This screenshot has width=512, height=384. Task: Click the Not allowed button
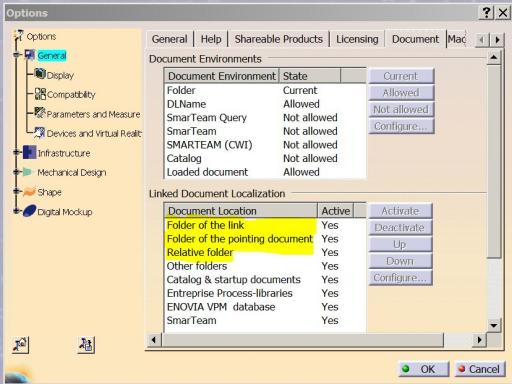pyautogui.click(x=401, y=109)
